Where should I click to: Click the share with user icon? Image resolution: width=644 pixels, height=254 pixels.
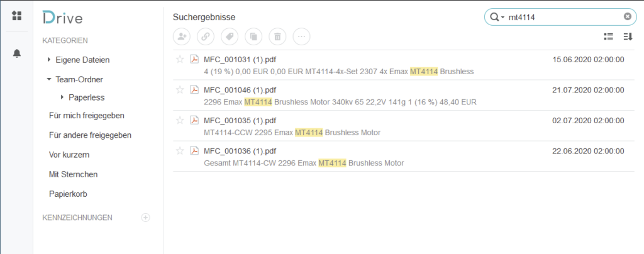point(181,37)
